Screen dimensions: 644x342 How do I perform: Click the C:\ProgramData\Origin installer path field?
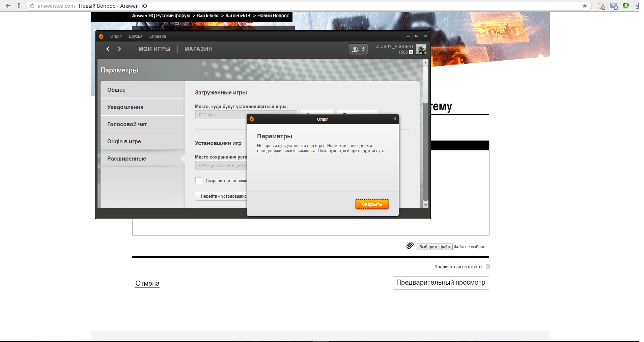click(x=221, y=165)
